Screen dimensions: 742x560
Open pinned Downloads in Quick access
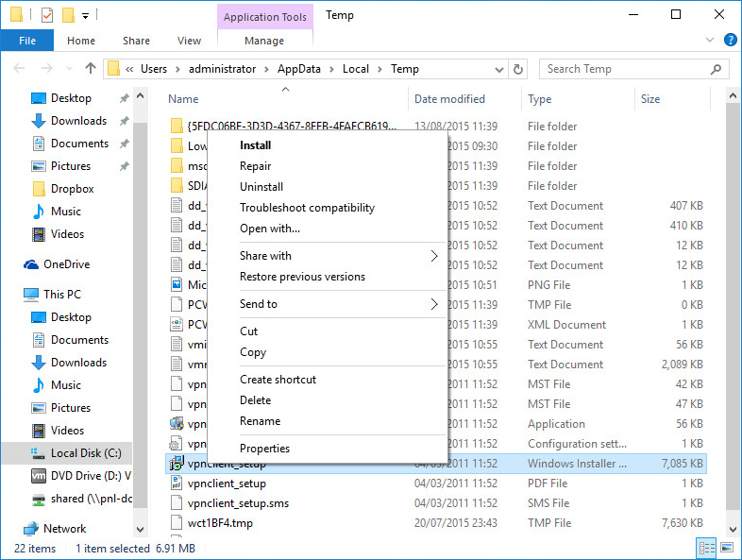[x=78, y=121]
